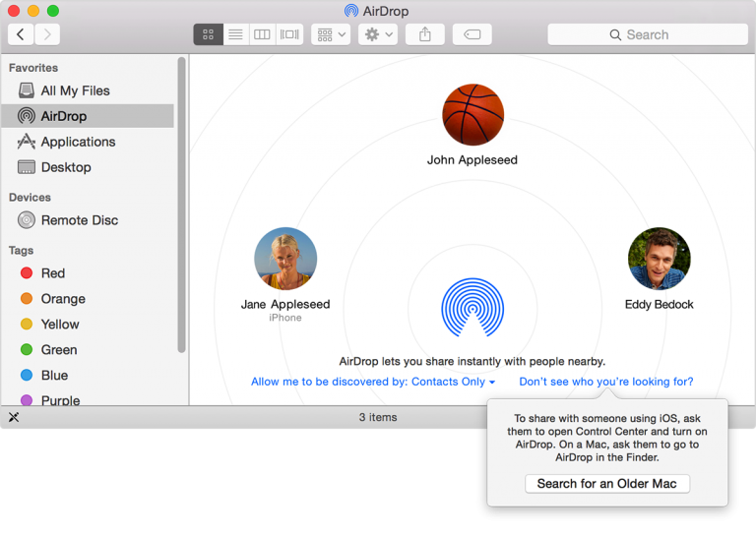Select the Purple tag
The image size is (756, 536).
pos(88,399)
